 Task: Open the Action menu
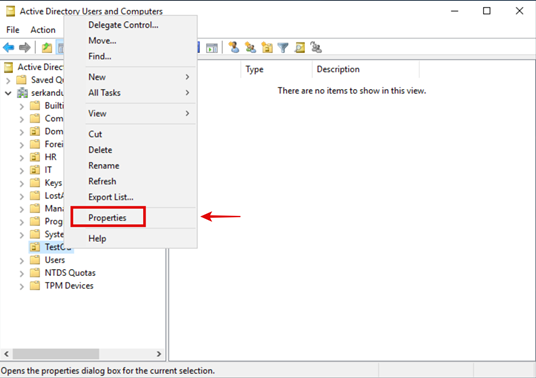(x=43, y=30)
